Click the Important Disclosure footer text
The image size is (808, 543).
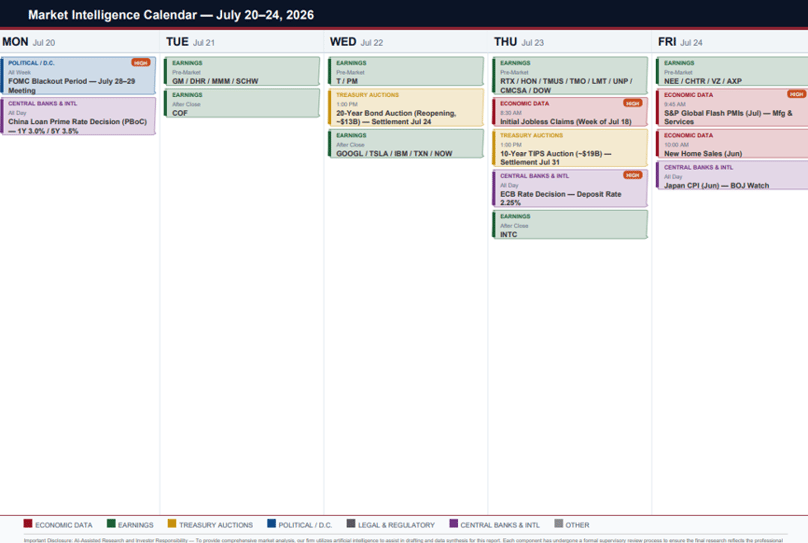(403, 540)
